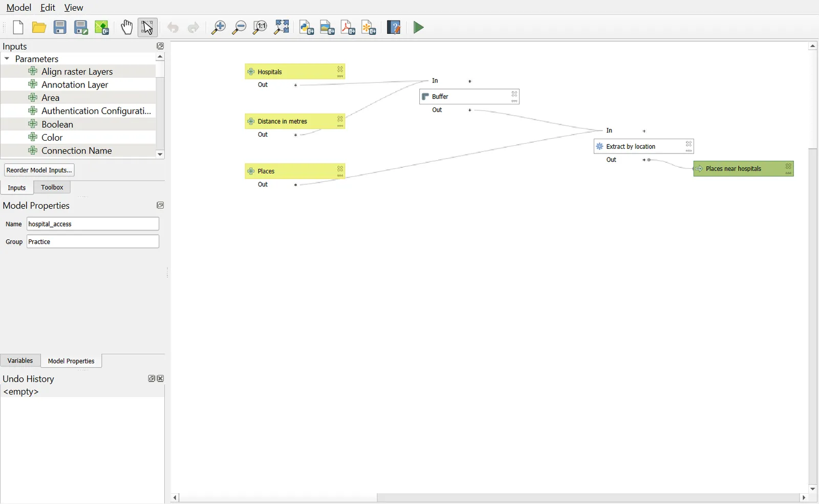This screenshot has width=819, height=504.
Task: Click the model Name field
Action: click(93, 224)
